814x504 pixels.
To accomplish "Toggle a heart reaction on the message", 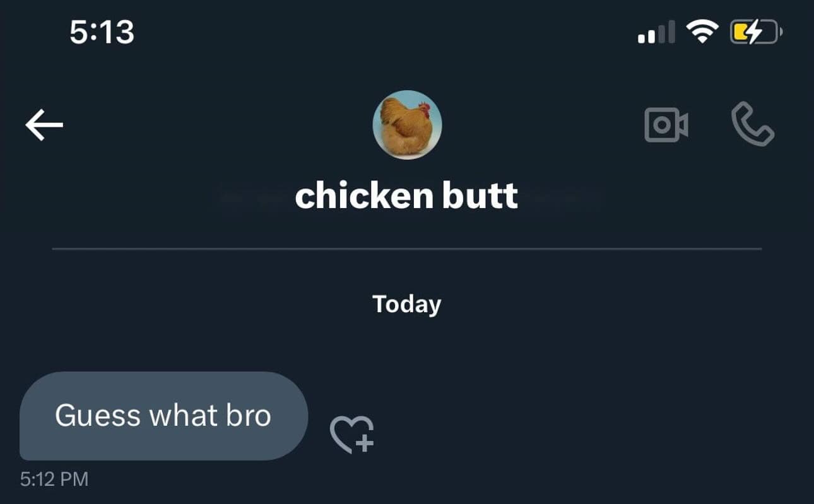I will point(353,434).
